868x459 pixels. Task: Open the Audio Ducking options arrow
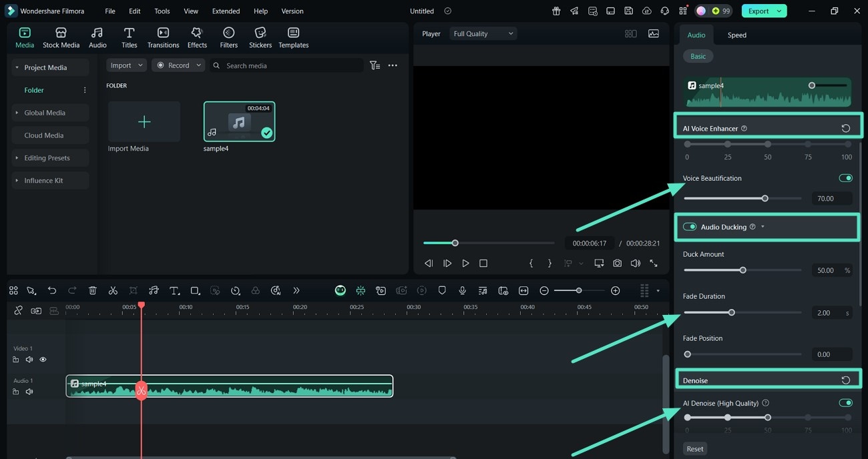763,227
